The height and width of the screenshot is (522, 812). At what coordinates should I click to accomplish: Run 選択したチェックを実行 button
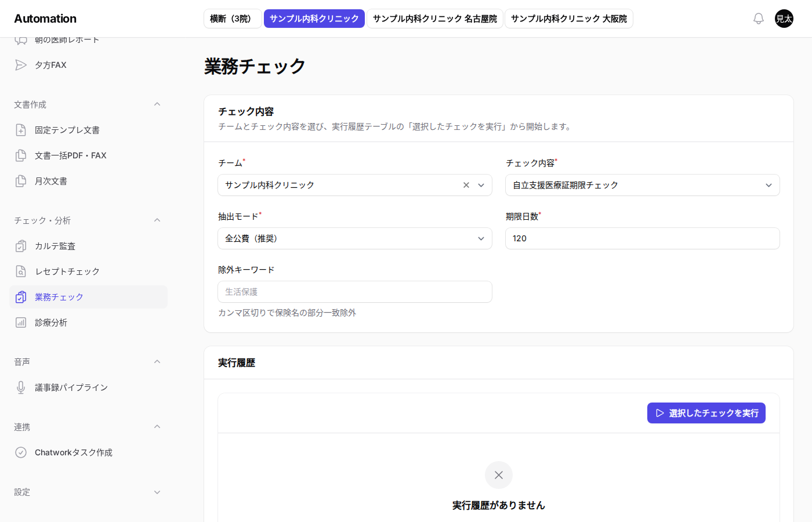click(x=706, y=413)
